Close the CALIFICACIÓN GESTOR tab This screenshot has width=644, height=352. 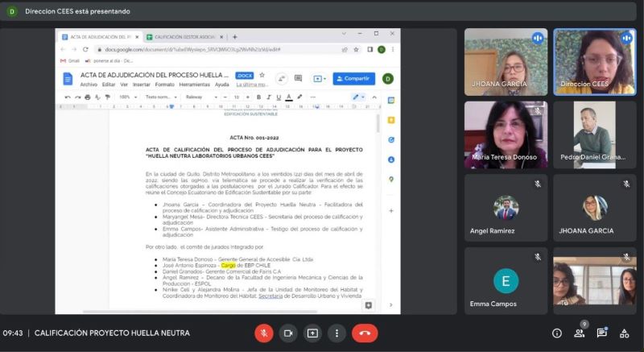[x=222, y=37]
